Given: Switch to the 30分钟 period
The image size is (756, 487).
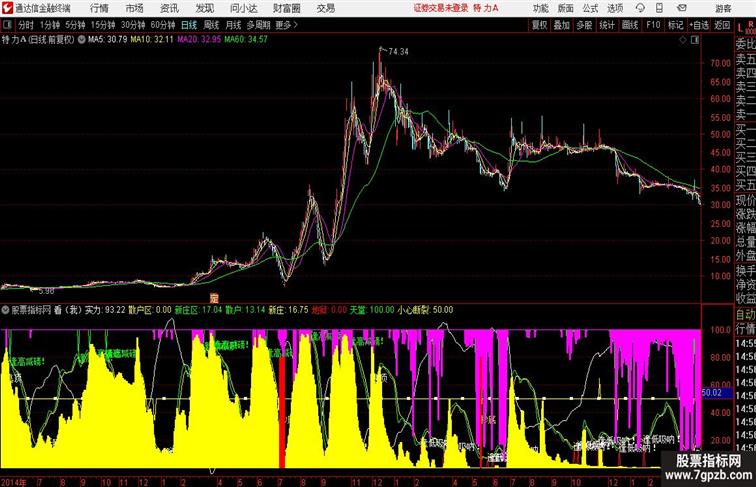Looking at the screenshot, I should pos(133,25).
